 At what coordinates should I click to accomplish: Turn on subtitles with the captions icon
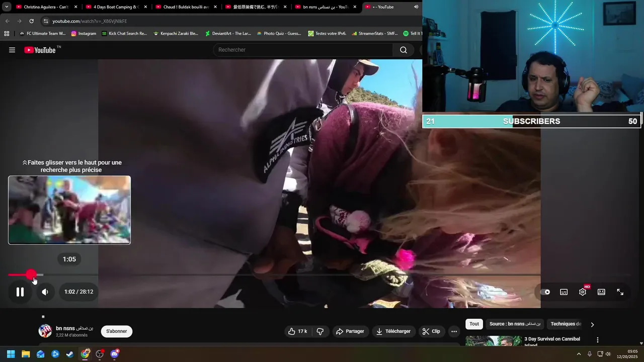[x=564, y=292]
